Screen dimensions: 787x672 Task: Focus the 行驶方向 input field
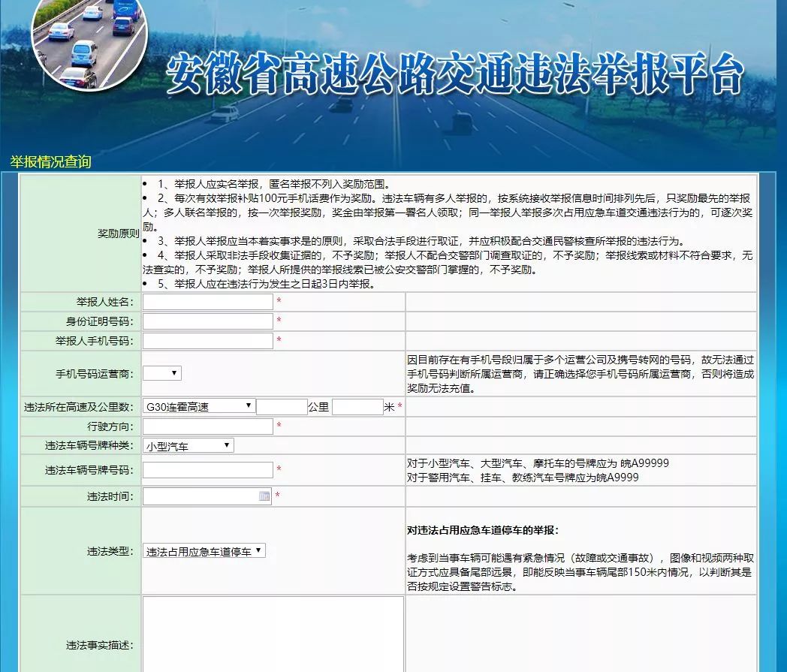tap(208, 426)
